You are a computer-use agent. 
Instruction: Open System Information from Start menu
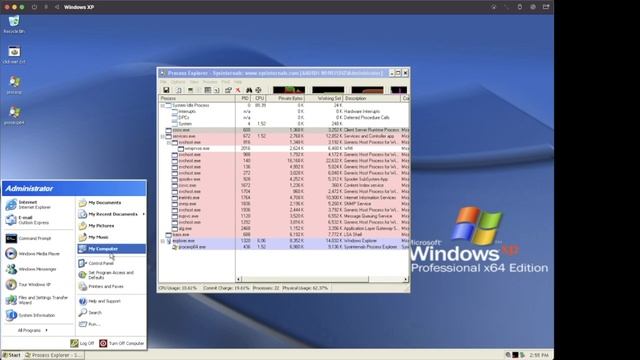[30, 315]
